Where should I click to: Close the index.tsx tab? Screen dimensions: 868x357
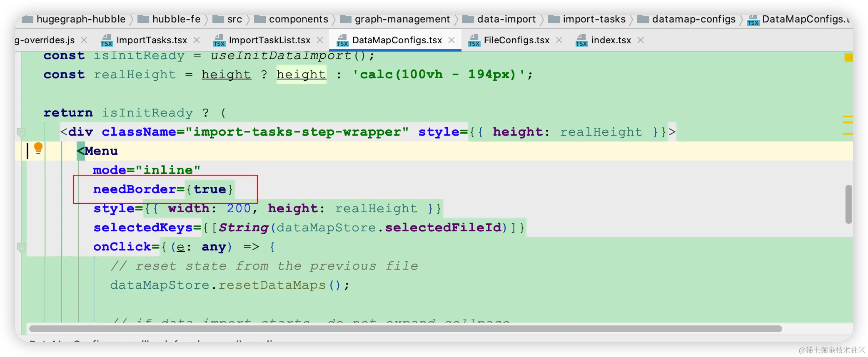pyautogui.click(x=641, y=40)
